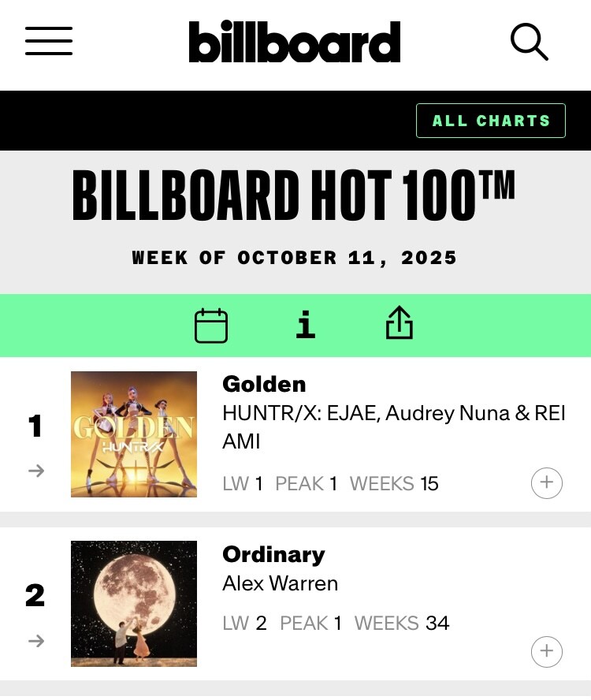The image size is (591, 700).
Task: Click the Ordinary moon cover artwork
Action: 134,604
